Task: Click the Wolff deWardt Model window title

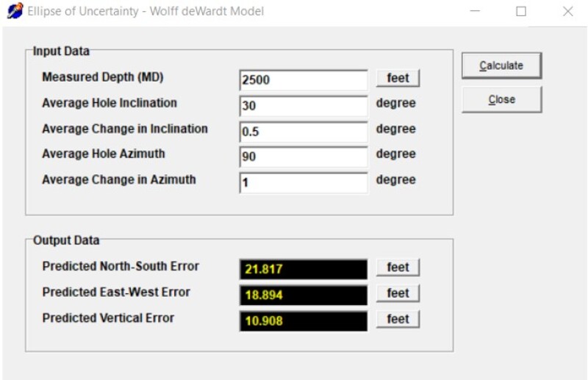Action: 145,12
